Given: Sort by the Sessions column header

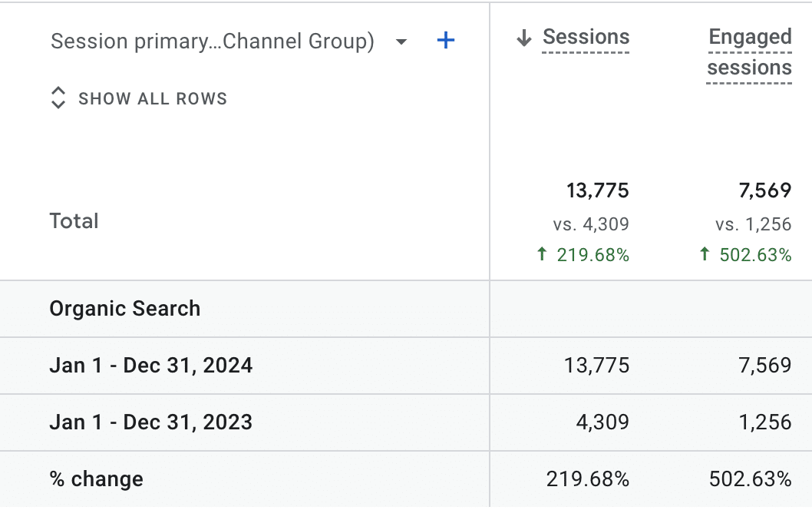Looking at the screenshot, I should [586, 37].
